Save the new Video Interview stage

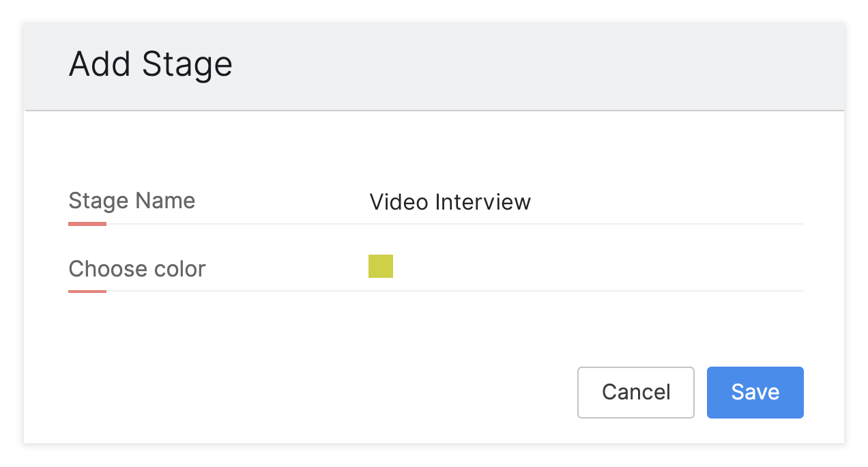click(755, 392)
